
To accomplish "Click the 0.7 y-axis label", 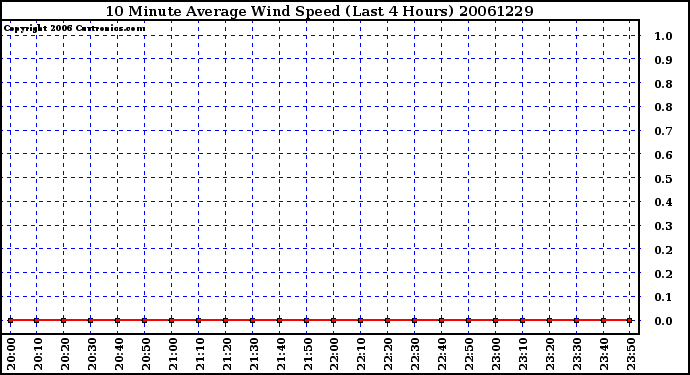I will [663, 131].
